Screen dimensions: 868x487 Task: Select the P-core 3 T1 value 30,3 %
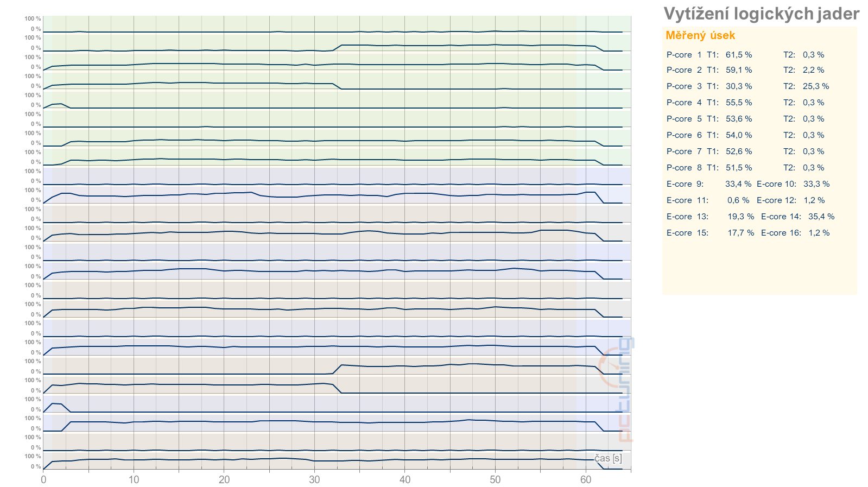pyautogui.click(x=739, y=86)
